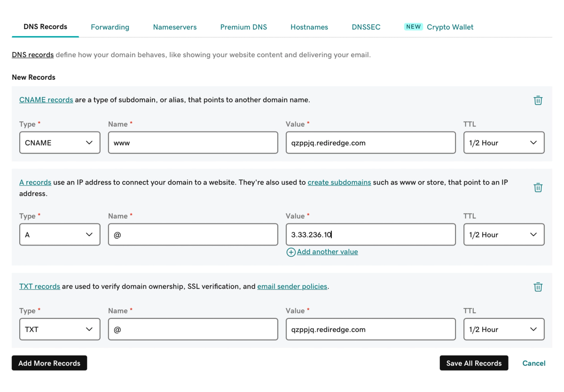Open the email sender policies link

(x=292, y=286)
